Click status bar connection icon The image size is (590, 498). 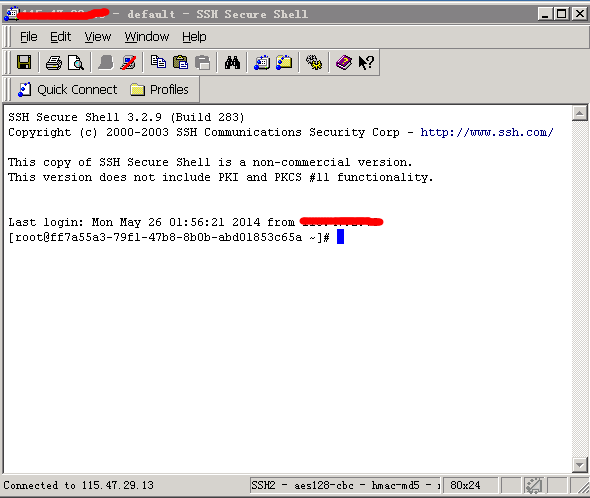[534, 485]
